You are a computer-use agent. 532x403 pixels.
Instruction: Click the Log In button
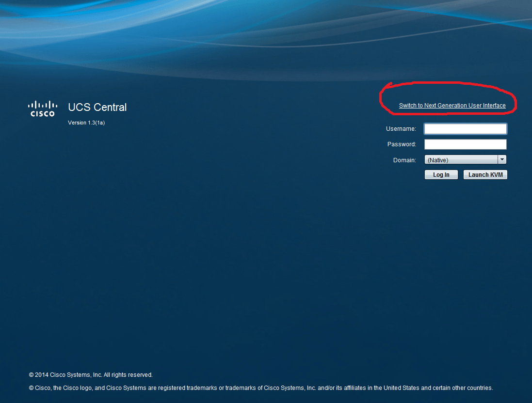pyautogui.click(x=441, y=174)
